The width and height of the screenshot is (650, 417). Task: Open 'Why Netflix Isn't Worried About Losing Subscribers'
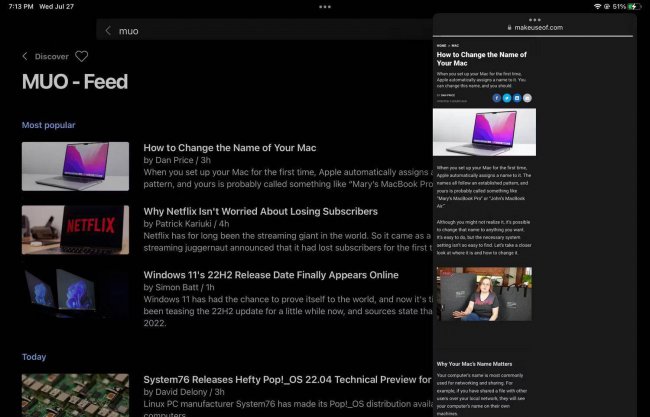[260, 211]
